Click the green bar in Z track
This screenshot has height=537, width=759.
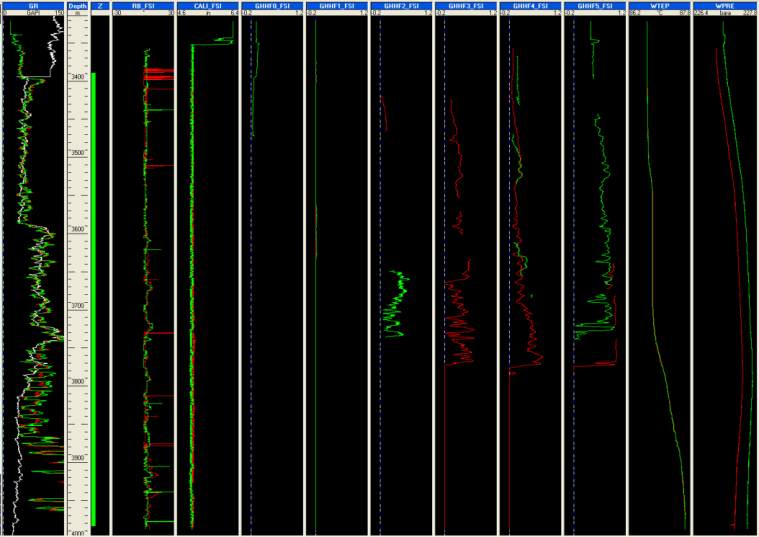[93, 300]
